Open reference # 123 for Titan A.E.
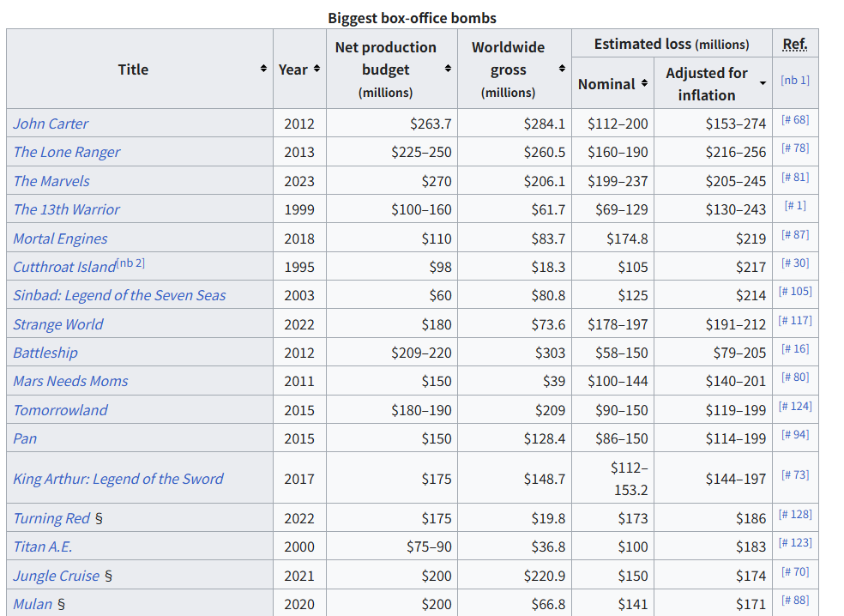Screen dimensions: 844x616 (795, 543)
